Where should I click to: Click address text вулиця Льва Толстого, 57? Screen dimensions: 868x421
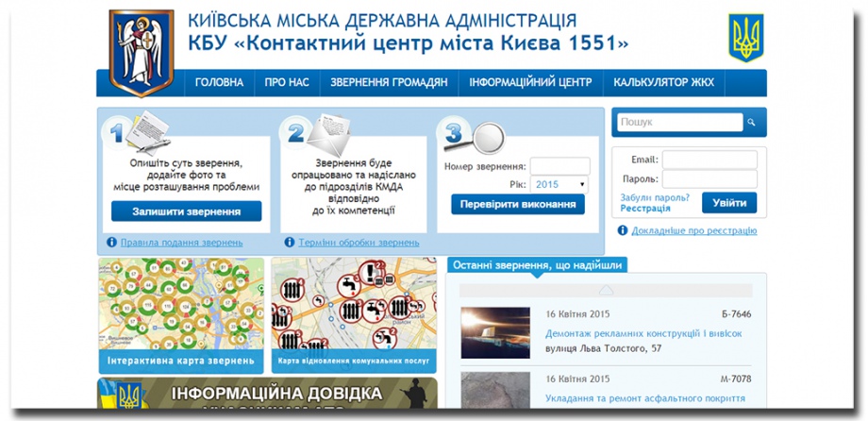604,348
